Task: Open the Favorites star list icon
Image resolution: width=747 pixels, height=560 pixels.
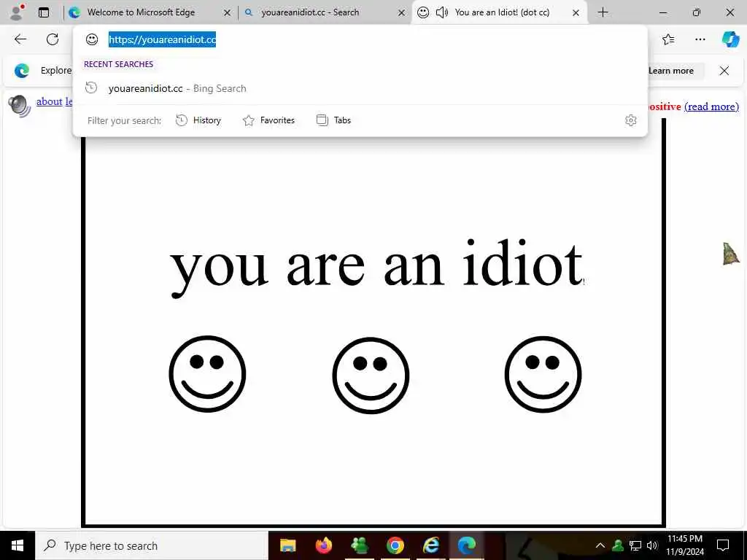Action: [x=668, y=39]
